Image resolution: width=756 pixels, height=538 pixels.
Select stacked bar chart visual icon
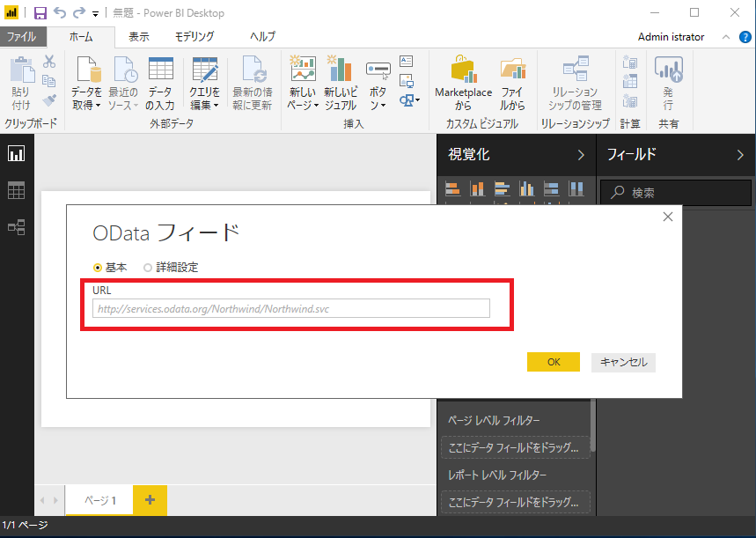click(452, 188)
